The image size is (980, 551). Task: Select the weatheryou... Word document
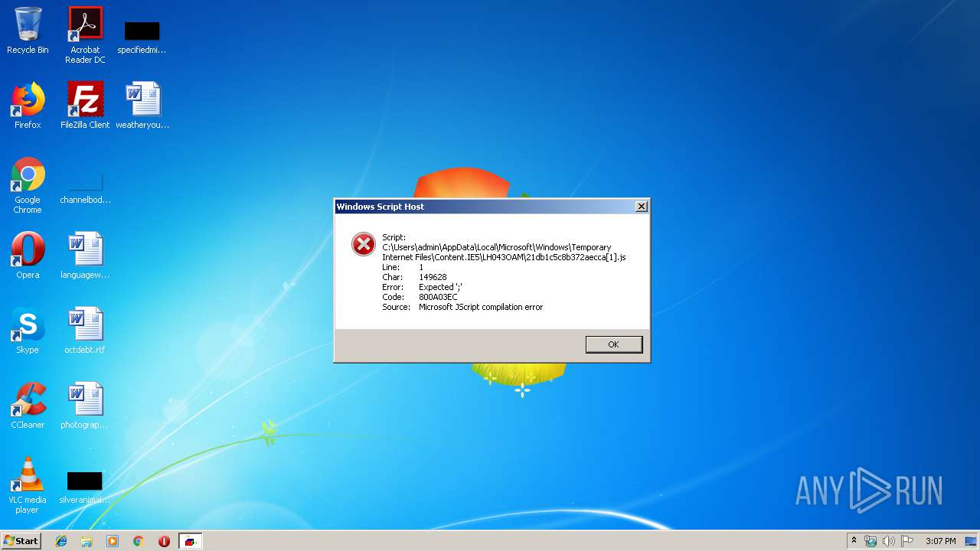pyautogui.click(x=142, y=106)
